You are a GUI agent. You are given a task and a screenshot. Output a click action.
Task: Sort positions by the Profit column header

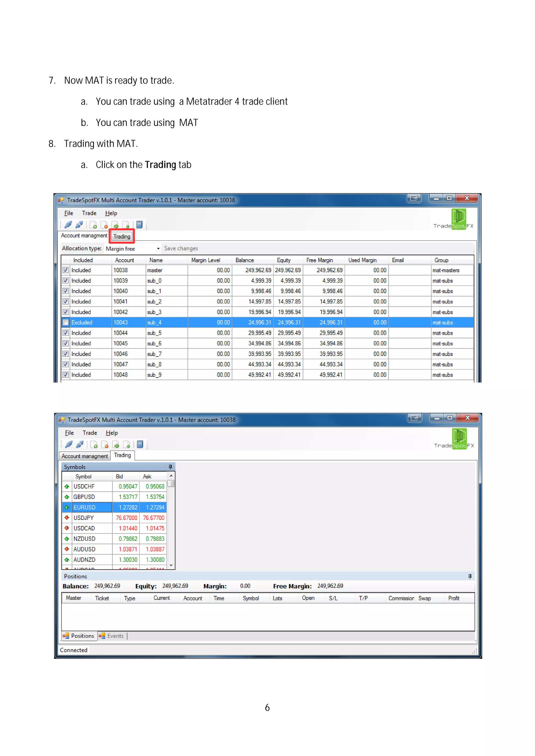[460, 599]
